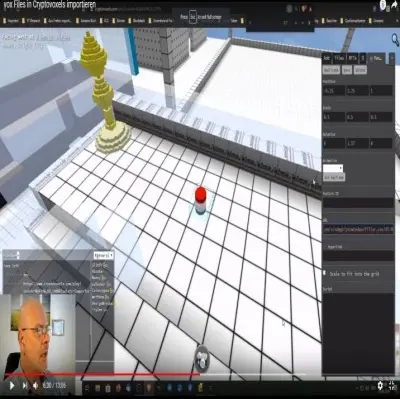This screenshot has width=400, height=399.
Task: Click inside the Script text area
Action: click(358, 333)
